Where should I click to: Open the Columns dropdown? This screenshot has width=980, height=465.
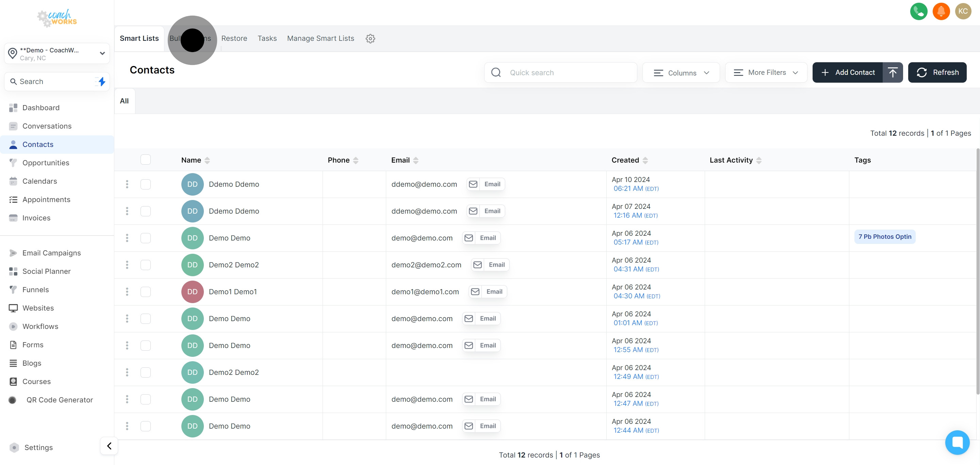[x=681, y=72]
